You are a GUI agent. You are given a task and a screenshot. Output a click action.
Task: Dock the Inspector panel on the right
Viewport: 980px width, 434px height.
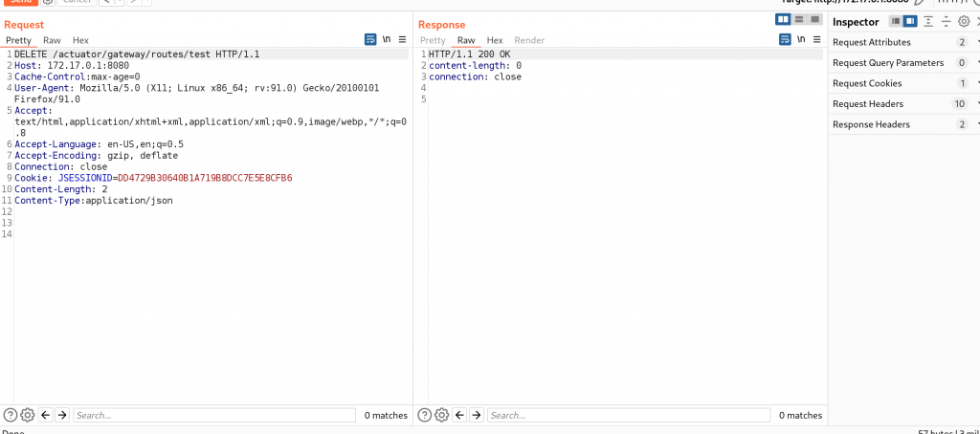910,22
